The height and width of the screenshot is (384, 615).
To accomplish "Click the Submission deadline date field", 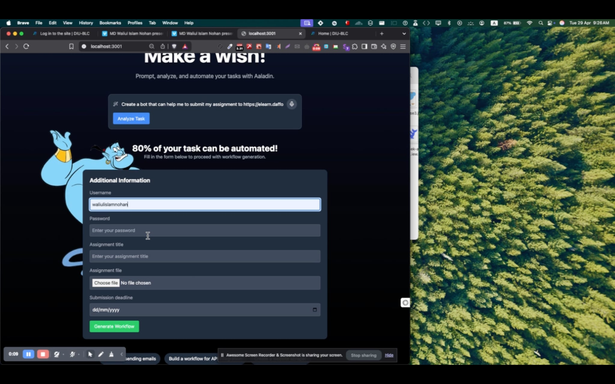I will click(x=205, y=310).
